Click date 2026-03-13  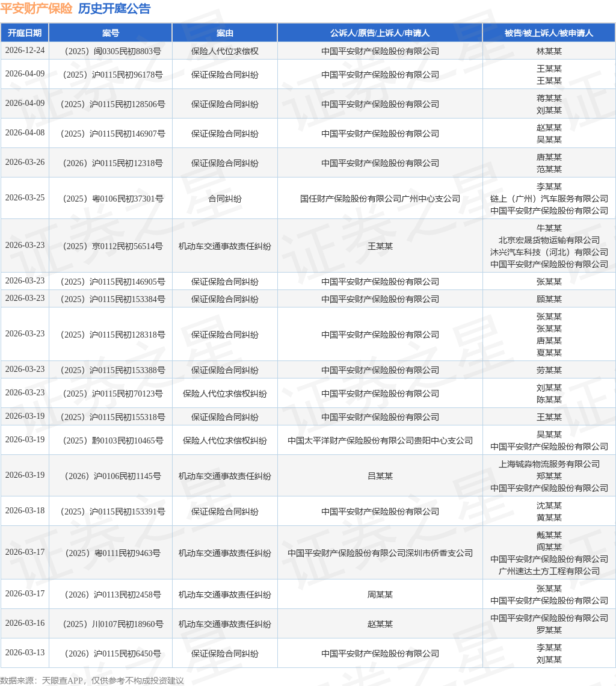[25, 653]
